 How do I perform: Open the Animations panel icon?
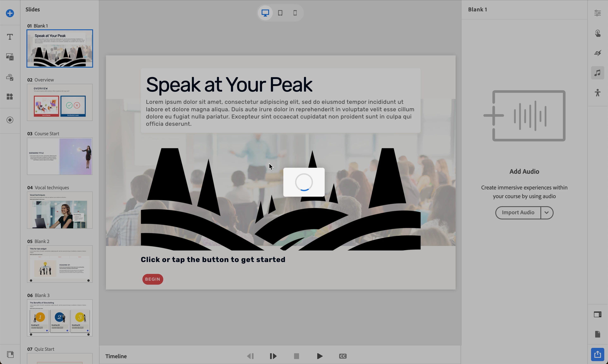[x=597, y=53]
